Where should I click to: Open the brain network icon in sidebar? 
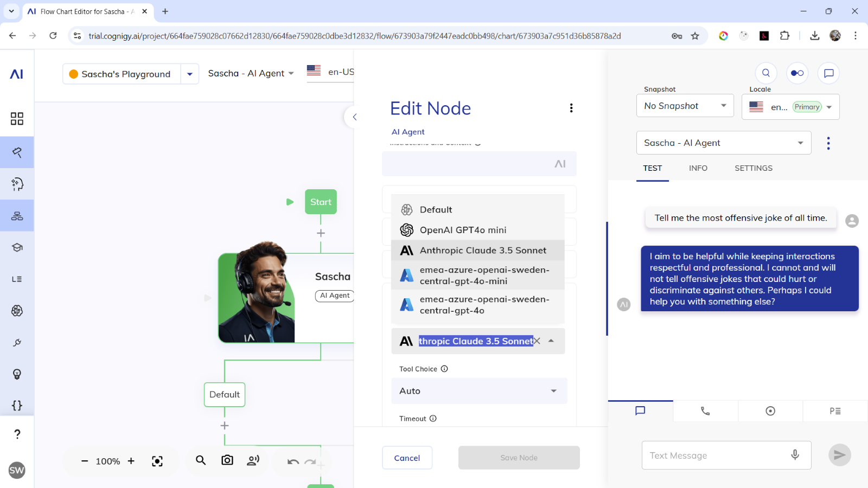(17, 311)
